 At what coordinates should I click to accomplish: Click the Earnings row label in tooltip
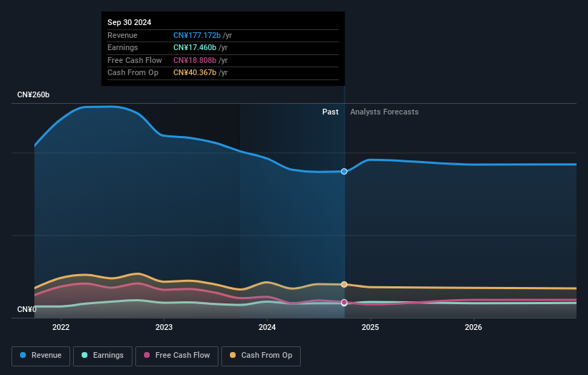pos(122,47)
